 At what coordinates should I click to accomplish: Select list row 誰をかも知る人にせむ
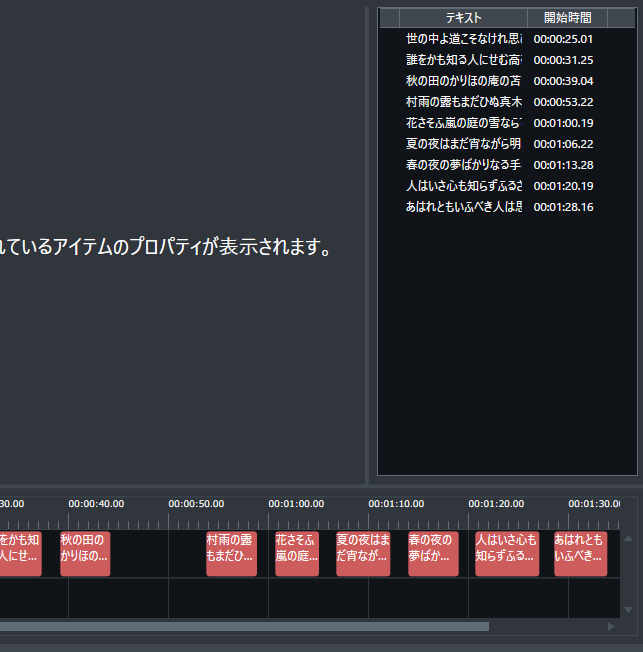point(507,60)
